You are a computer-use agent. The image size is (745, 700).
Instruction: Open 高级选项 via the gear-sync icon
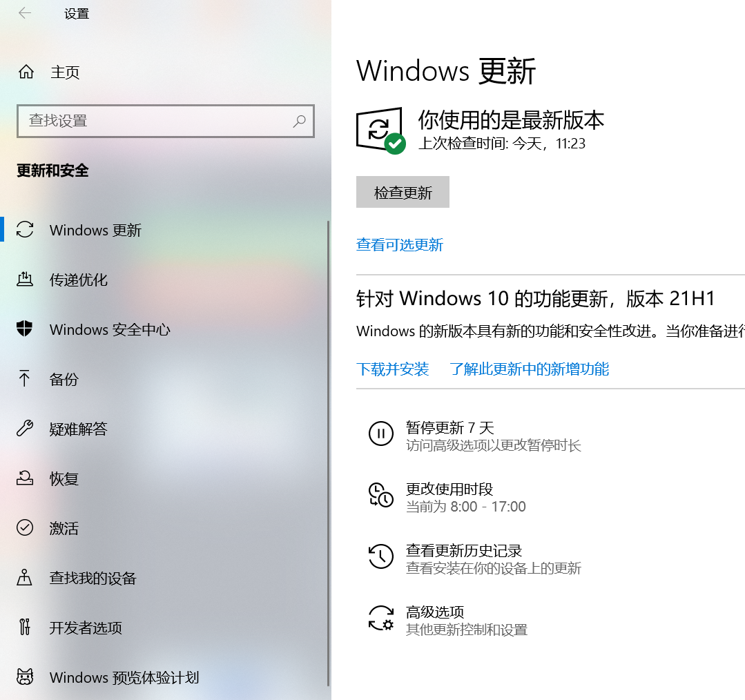[381, 618]
